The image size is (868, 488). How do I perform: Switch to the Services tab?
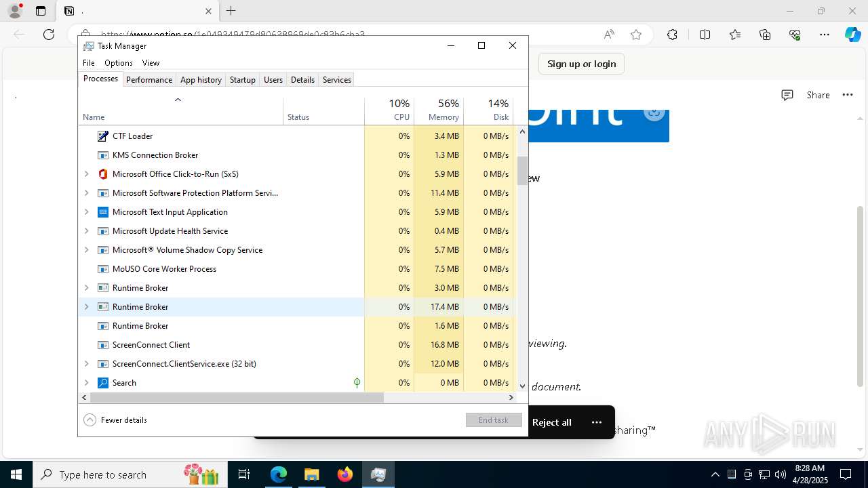[x=337, y=80]
